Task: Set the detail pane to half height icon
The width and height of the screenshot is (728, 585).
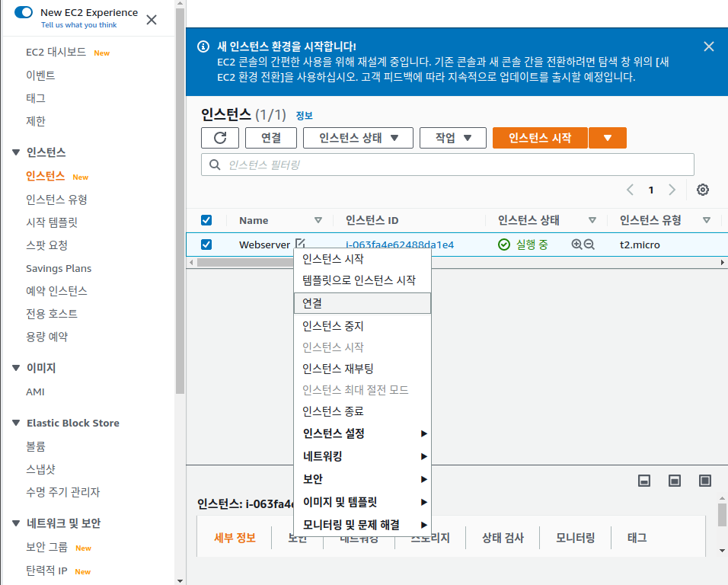Action: click(x=675, y=481)
